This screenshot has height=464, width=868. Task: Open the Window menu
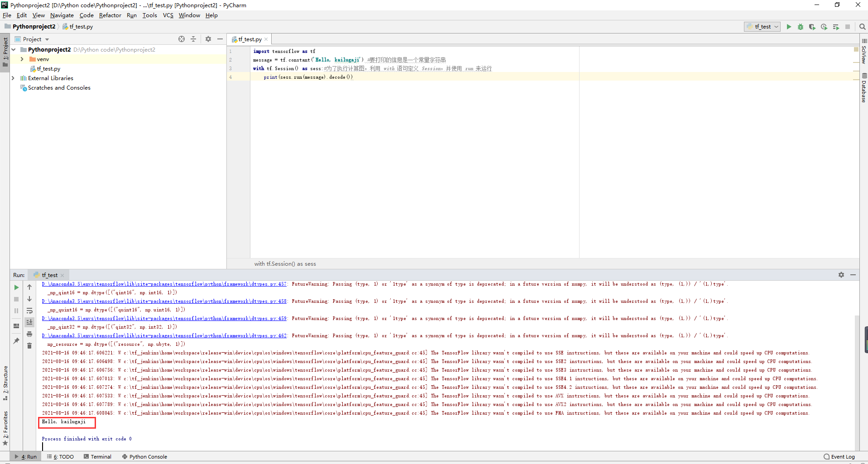coord(189,15)
